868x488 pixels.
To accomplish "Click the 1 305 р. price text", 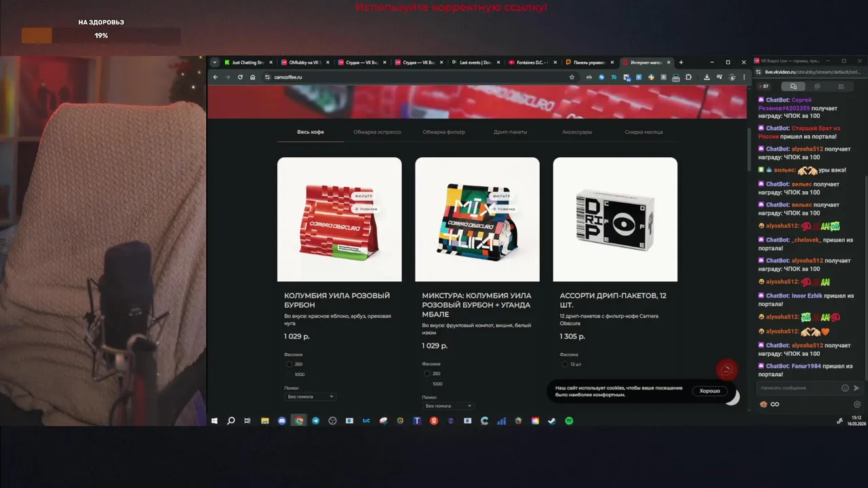I will (x=572, y=336).
